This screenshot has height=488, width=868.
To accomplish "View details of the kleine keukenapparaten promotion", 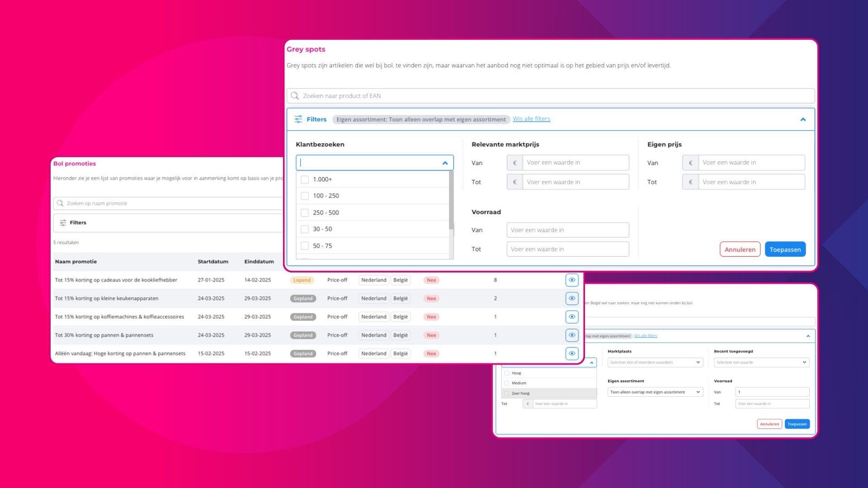I will (572, 298).
